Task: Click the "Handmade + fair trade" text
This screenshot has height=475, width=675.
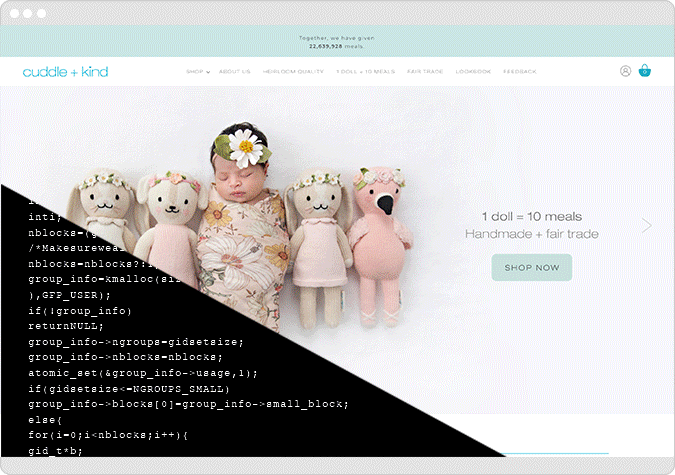Action: [531, 234]
